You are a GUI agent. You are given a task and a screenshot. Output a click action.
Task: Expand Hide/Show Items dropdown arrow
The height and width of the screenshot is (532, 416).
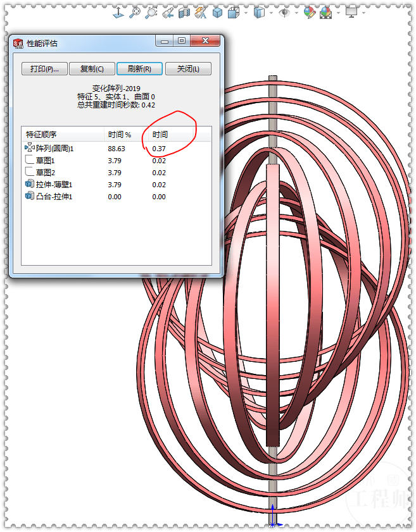[296, 13]
